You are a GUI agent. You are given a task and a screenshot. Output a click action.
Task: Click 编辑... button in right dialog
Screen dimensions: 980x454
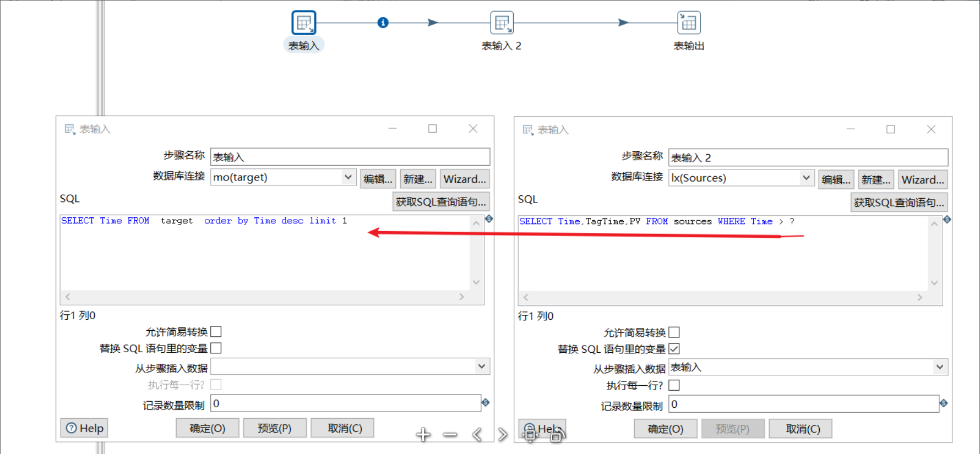836,179
